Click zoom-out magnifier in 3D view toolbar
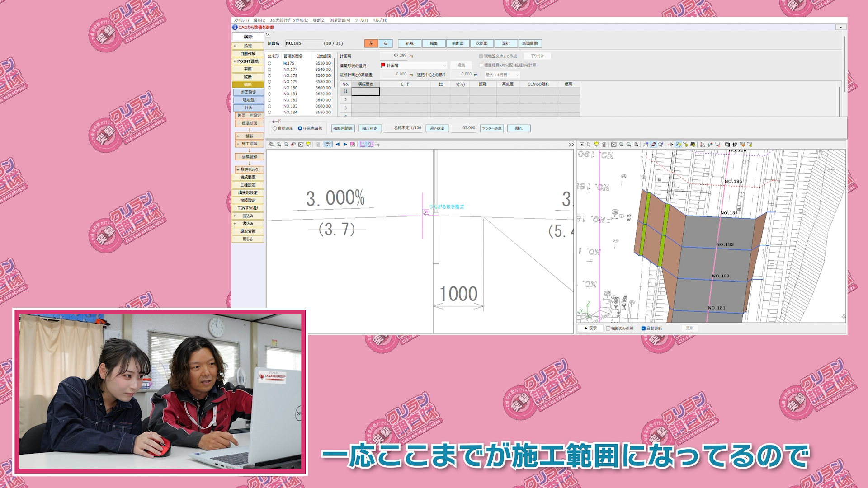 (628, 145)
